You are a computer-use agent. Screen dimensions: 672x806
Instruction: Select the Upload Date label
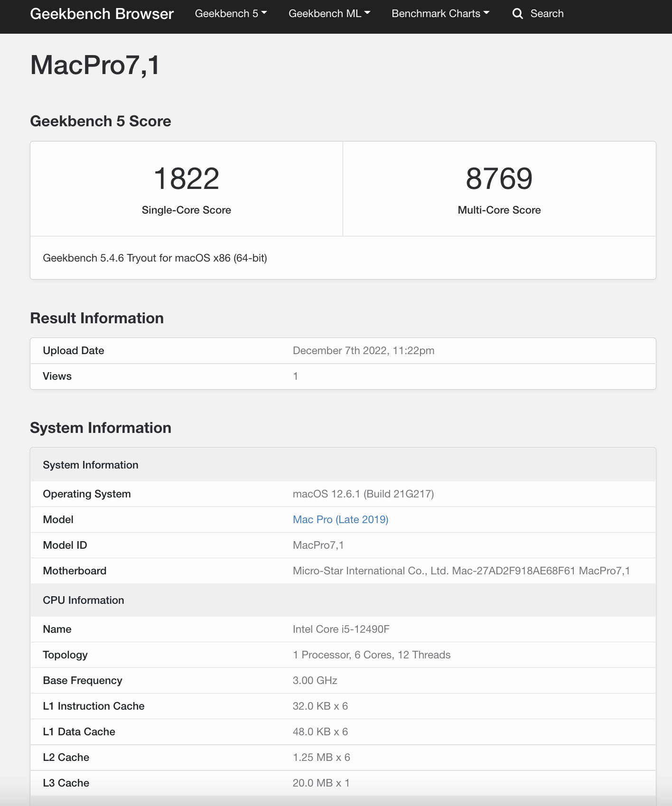pyautogui.click(x=74, y=350)
